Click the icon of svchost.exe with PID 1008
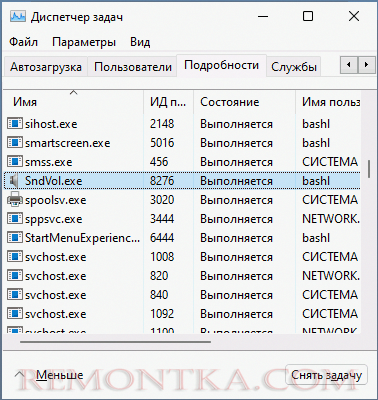Viewport: 378px width, 400px height. point(15,257)
